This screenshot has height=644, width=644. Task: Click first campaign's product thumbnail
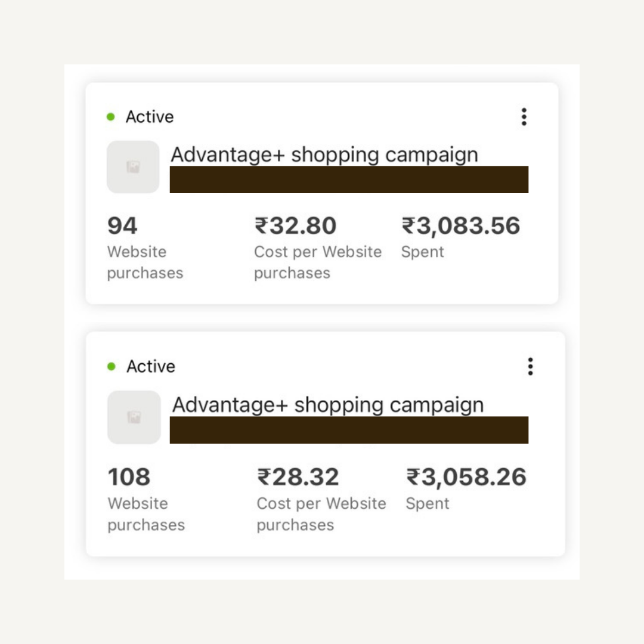[x=133, y=167]
